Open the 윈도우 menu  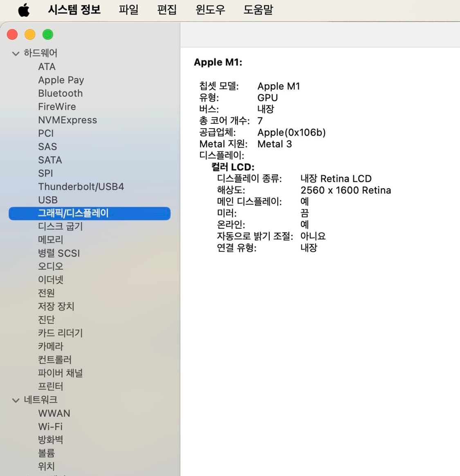coord(210,9)
